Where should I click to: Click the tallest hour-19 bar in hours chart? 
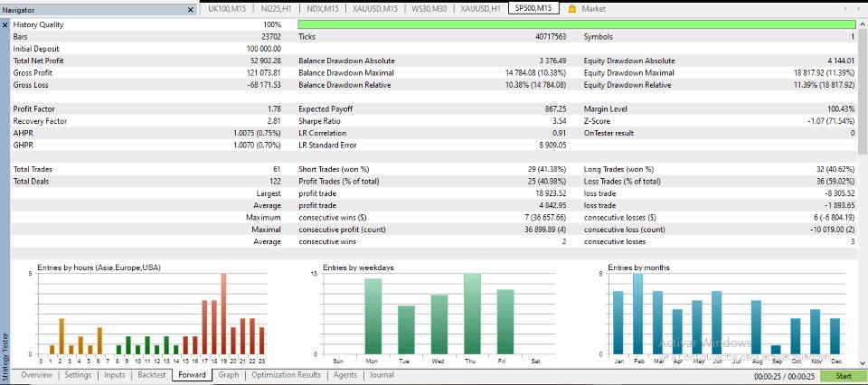coord(223,314)
